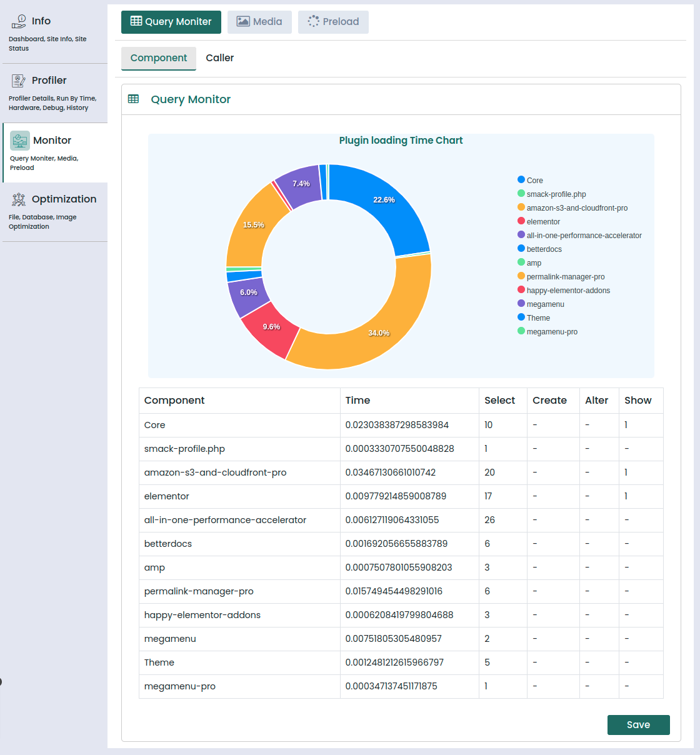Screen dimensions: 700x755
Task: Open the Profiler sidebar icon
Action: (19, 81)
